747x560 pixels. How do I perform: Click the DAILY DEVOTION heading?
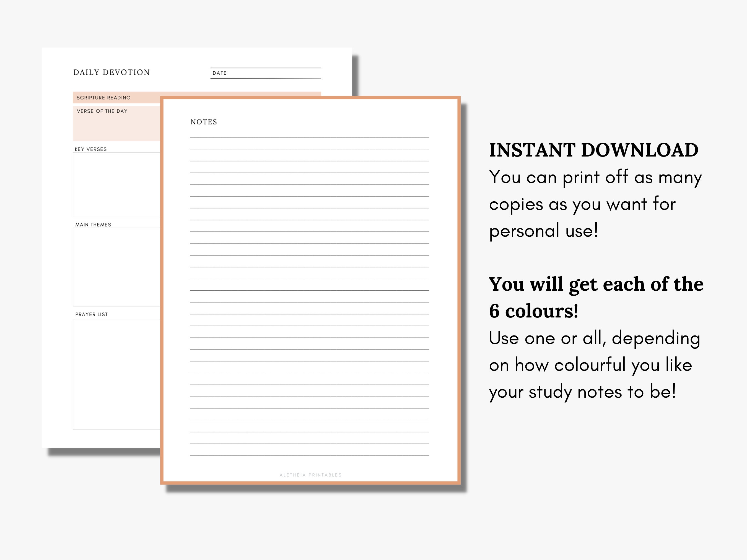(111, 72)
